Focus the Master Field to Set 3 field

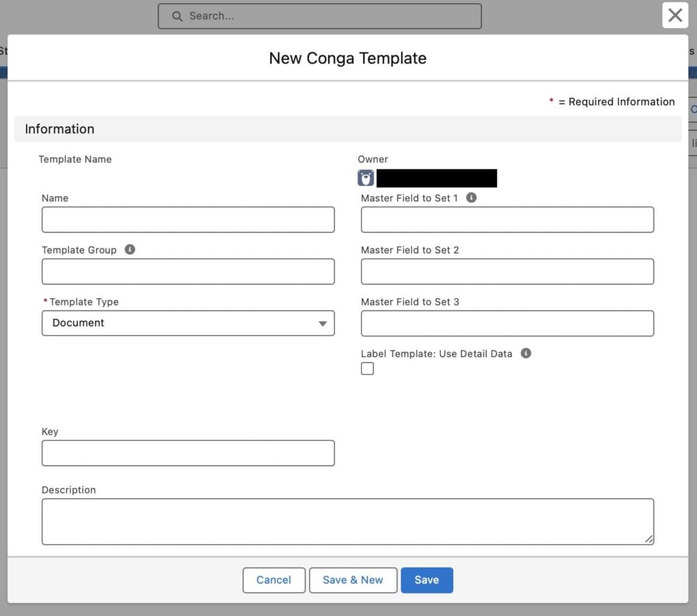coord(507,323)
